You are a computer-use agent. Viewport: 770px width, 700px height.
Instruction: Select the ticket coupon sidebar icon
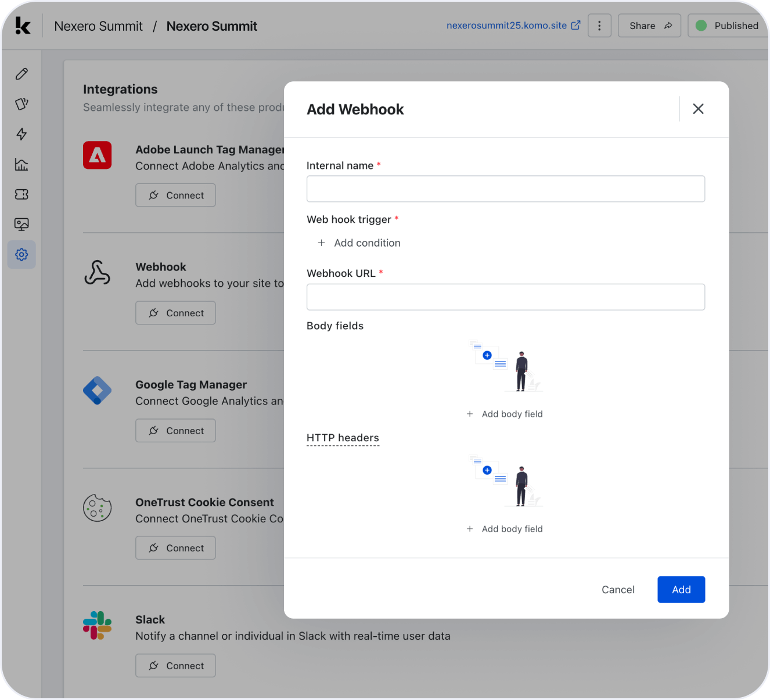coord(21,194)
